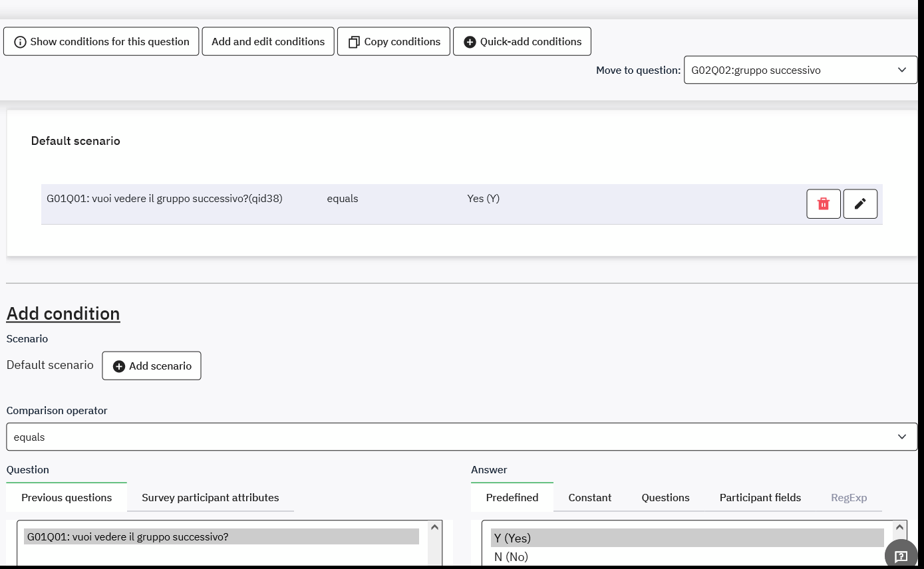Image resolution: width=924 pixels, height=569 pixels.
Task: Open the help chat icon
Action: 901,556
